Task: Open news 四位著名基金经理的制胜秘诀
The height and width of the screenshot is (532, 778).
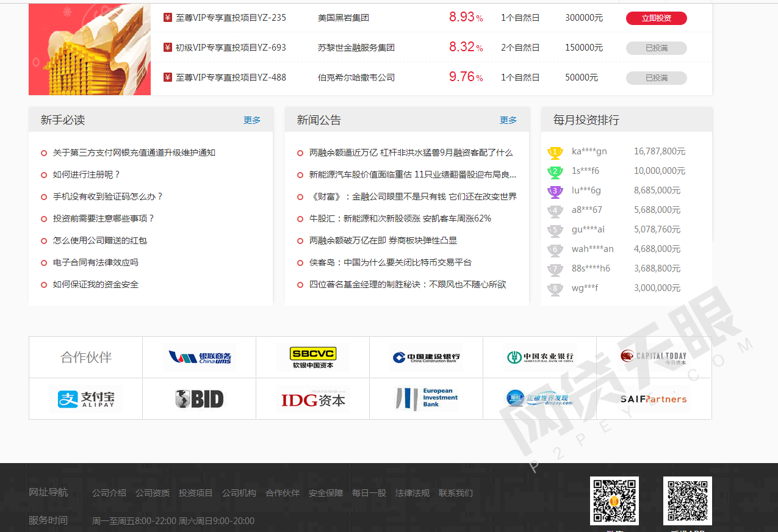Action: [408, 284]
